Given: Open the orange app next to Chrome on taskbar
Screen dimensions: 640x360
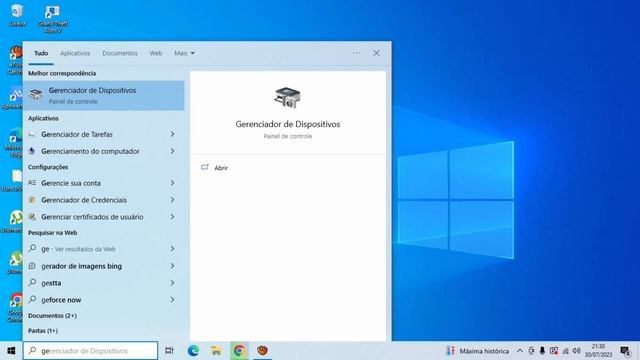Looking at the screenshot, I should coord(262,351).
